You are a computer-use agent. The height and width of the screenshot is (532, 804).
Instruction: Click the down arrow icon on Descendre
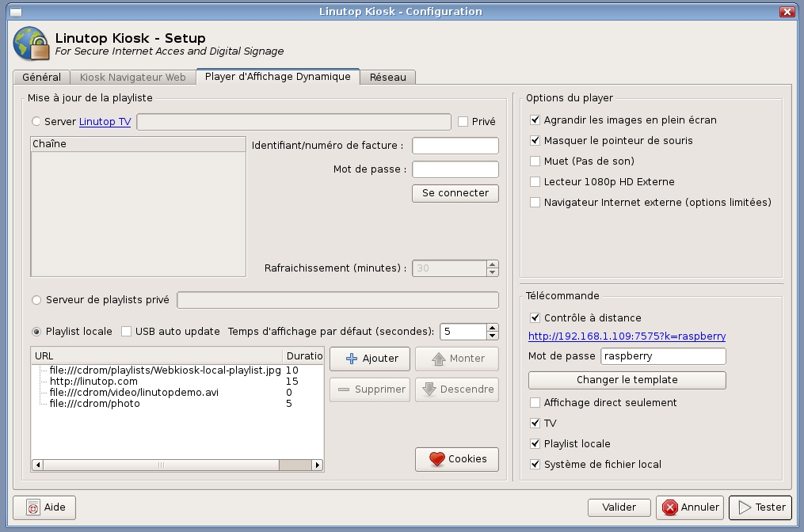(429, 389)
